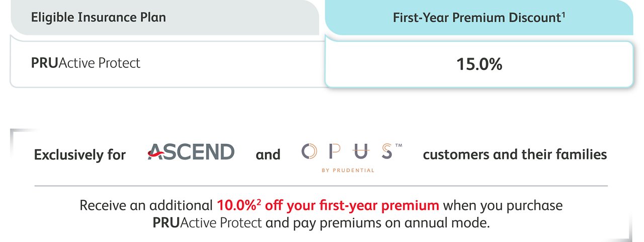Screen dimensions: 644x242
Task: Click the orange-ringed O in the OPUS logo
Action: pyautogui.click(x=309, y=151)
